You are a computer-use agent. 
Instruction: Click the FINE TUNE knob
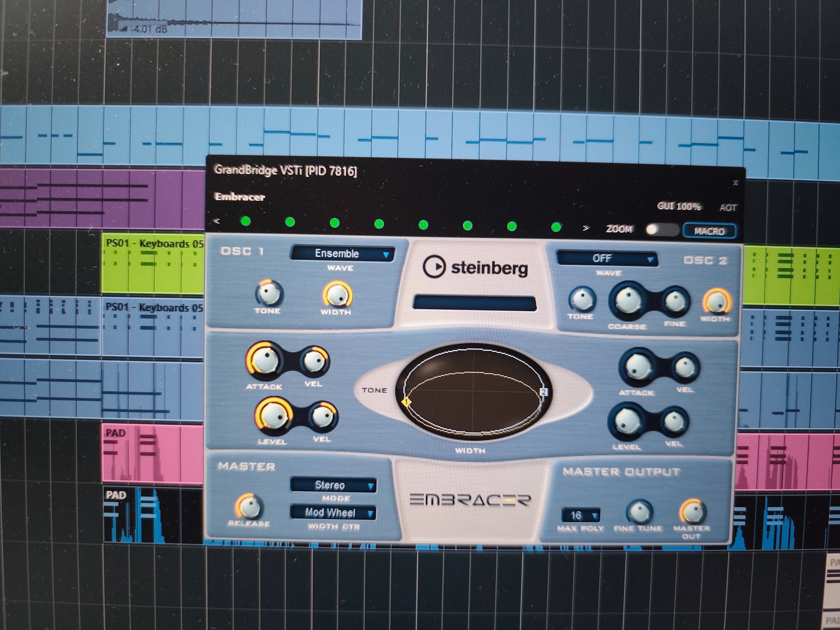[639, 512]
